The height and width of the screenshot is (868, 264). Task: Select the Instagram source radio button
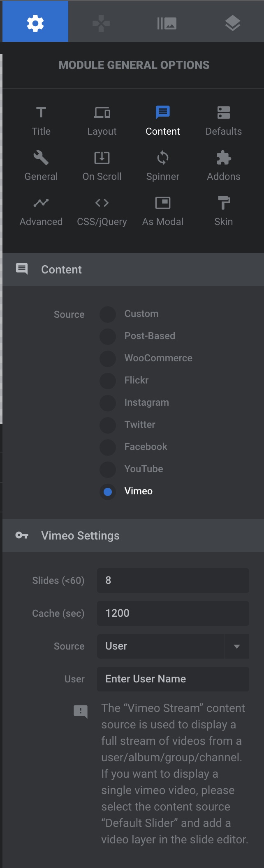pyautogui.click(x=108, y=403)
